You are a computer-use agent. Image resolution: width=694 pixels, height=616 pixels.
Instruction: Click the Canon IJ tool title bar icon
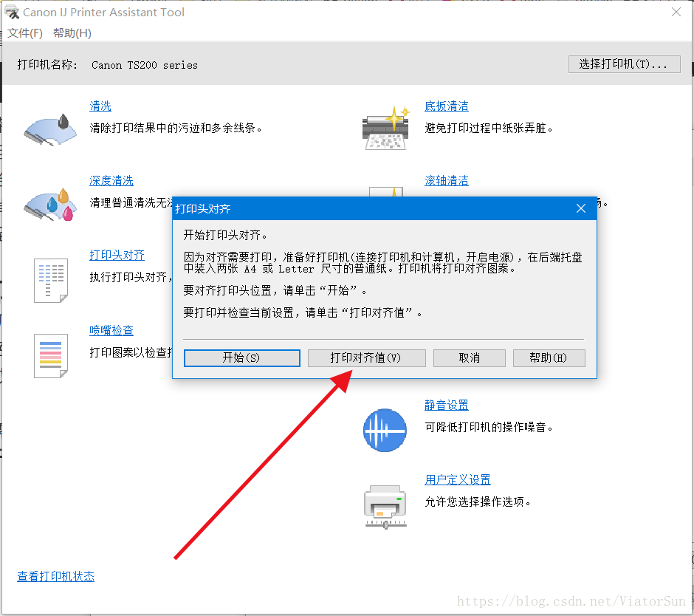[12, 13]
